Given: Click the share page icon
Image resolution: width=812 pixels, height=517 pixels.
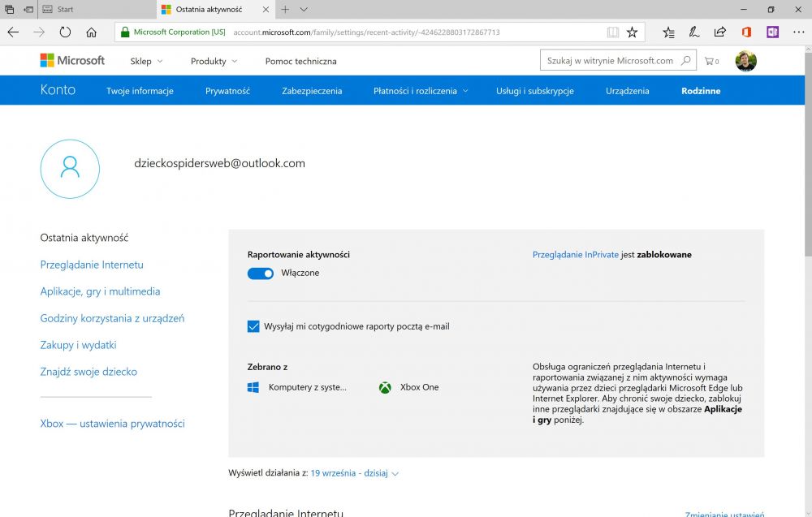Looking at the screenshot, I should pos(719,32).
